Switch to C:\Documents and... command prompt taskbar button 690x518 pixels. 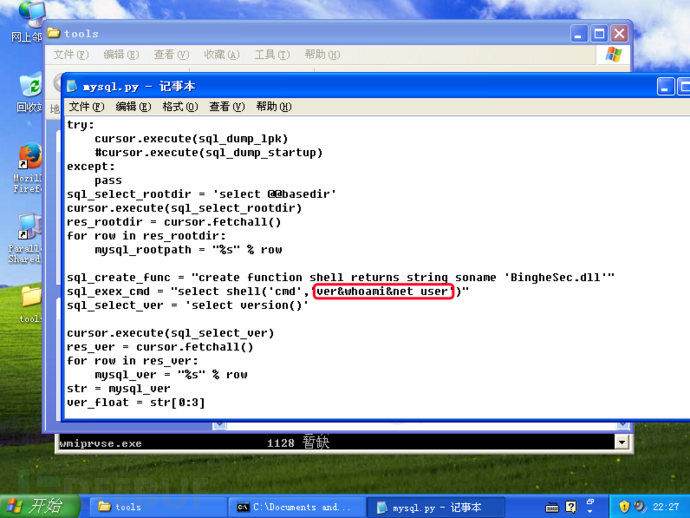pos(297,507)
